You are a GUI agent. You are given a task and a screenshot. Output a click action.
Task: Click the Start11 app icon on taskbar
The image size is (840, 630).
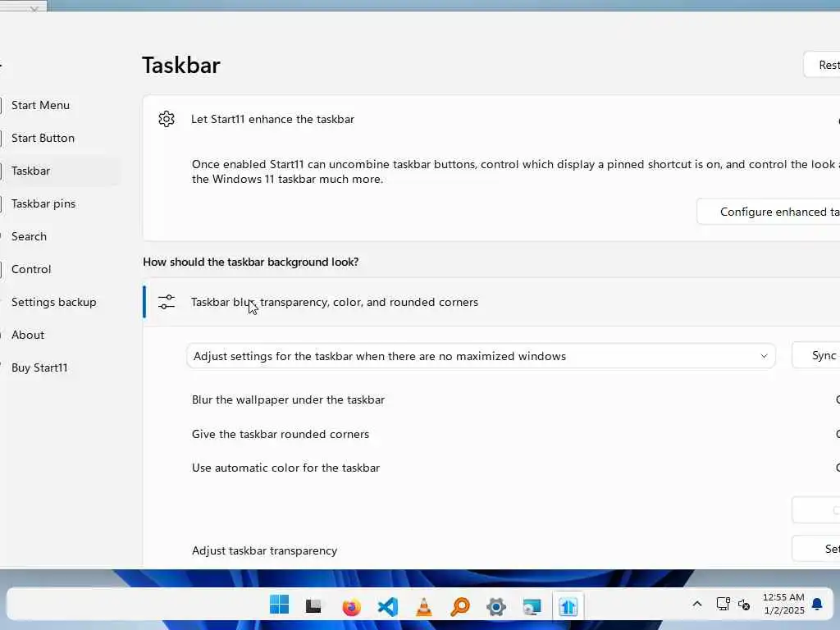click(568, 607)
